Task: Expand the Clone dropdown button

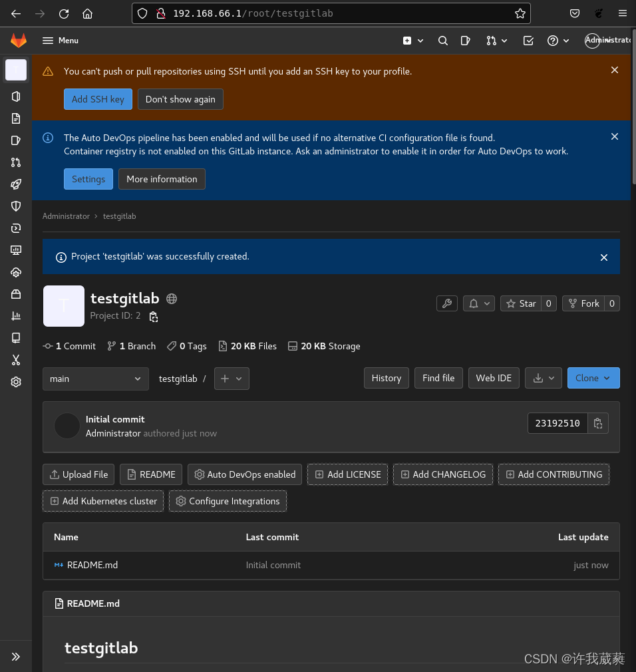Action: [593, 378]
